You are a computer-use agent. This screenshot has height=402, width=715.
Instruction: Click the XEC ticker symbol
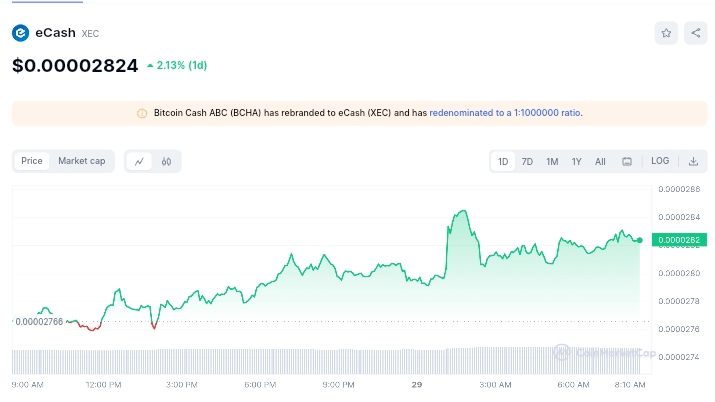pos(90,34)
